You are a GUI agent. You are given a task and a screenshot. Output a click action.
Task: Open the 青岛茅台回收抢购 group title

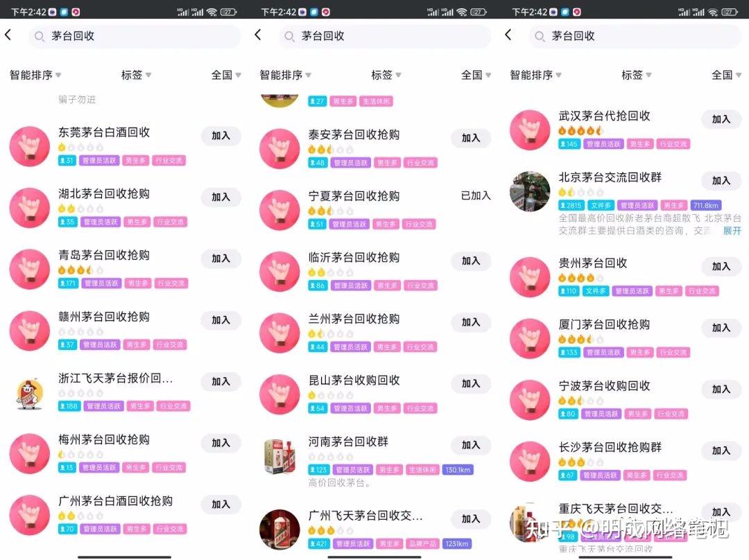104,255
